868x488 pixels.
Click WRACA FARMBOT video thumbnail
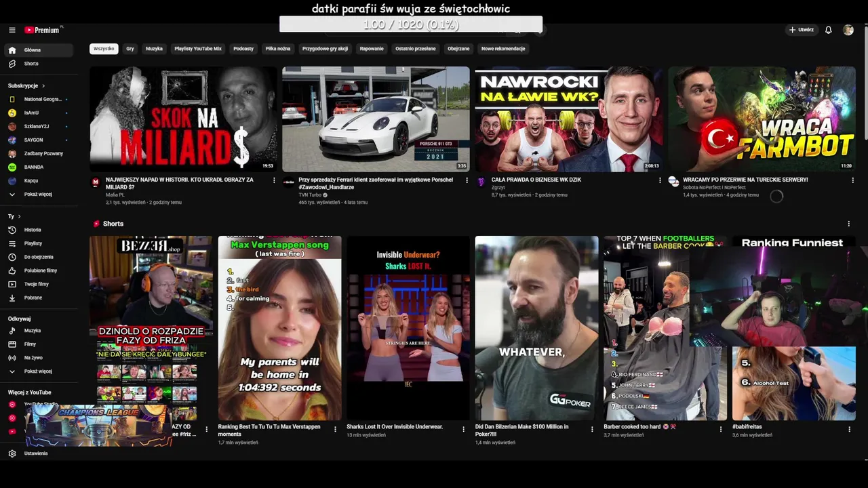(x=762, y=119)
